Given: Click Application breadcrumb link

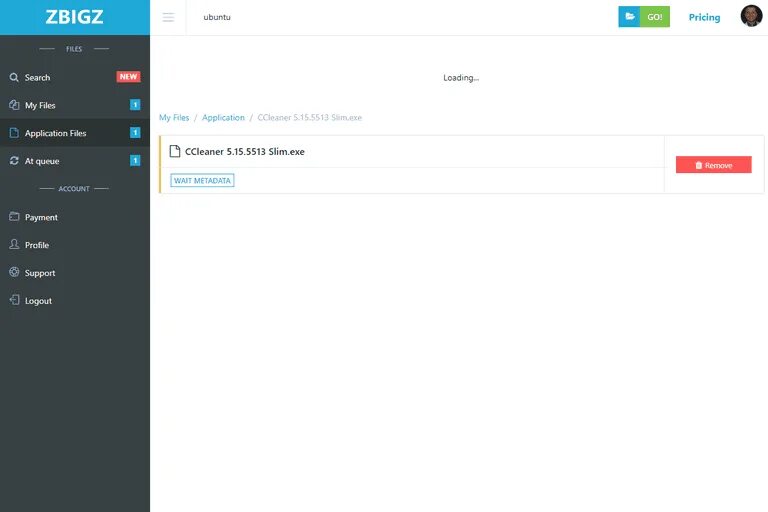Looking at the screenshot, I should pos(223,118).
